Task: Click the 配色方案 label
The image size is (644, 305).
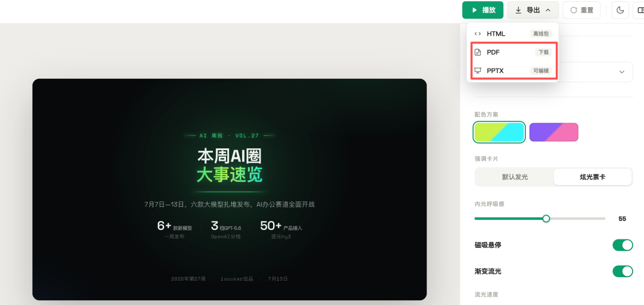Action: [x=487, y=114]
